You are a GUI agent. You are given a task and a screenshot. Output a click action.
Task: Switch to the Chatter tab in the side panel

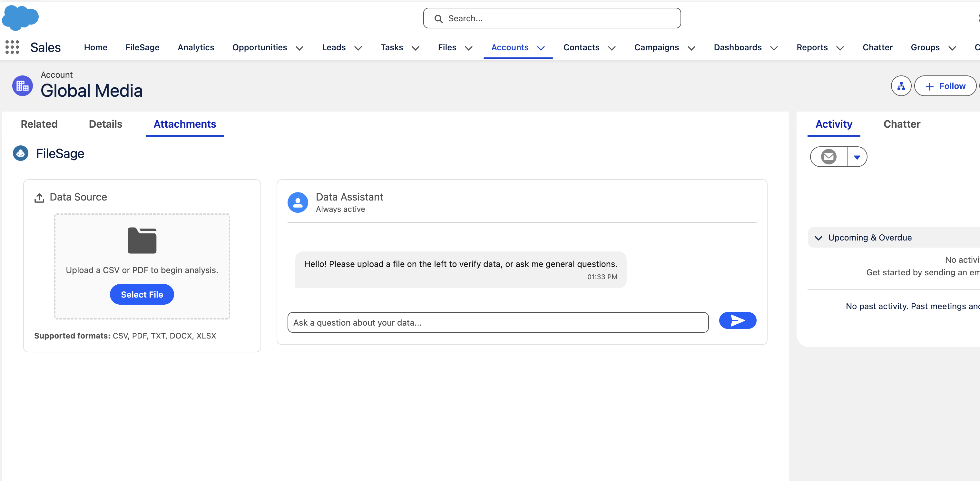[901, 124]
